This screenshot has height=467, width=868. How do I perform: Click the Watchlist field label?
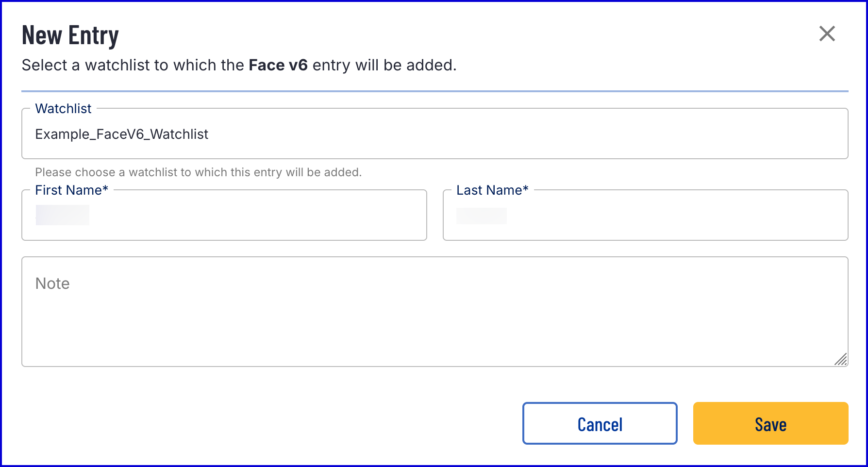(63, 109)
